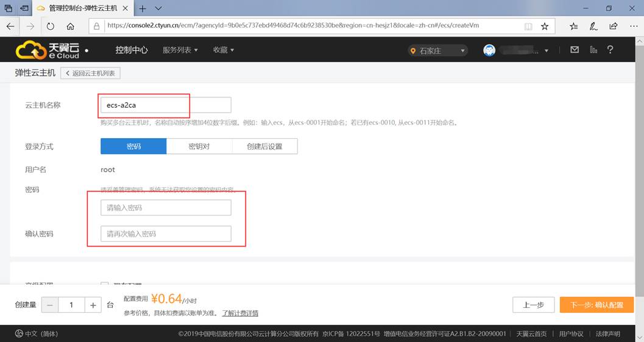Refresh the page with reload icon
Image resolution: width=644 pixels, height=342 pixels.
50,26
